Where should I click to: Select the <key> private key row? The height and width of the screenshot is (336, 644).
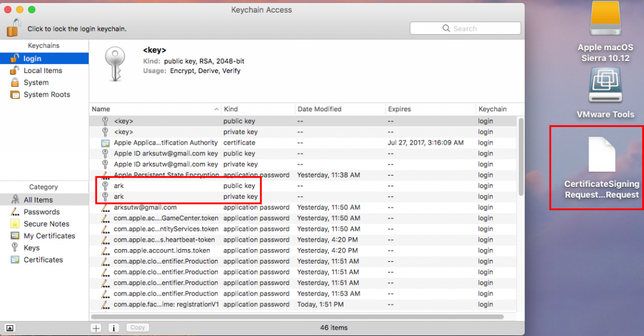point(303,132)
